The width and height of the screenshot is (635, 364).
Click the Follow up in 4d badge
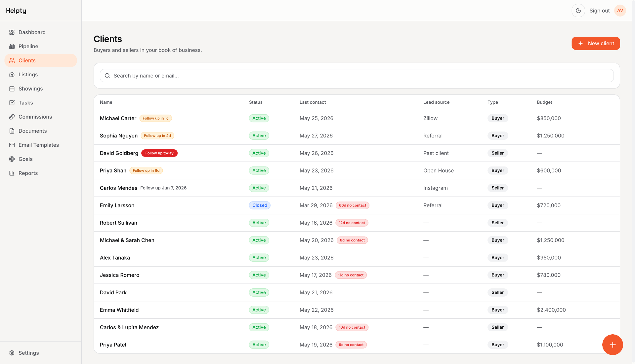click(157, 136)
